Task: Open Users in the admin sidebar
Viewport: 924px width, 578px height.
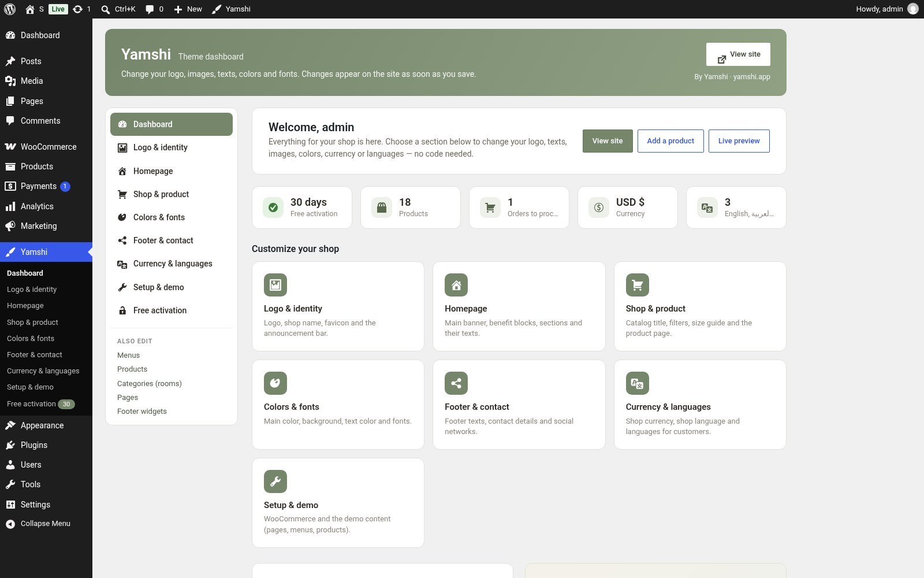Action: 46,465
